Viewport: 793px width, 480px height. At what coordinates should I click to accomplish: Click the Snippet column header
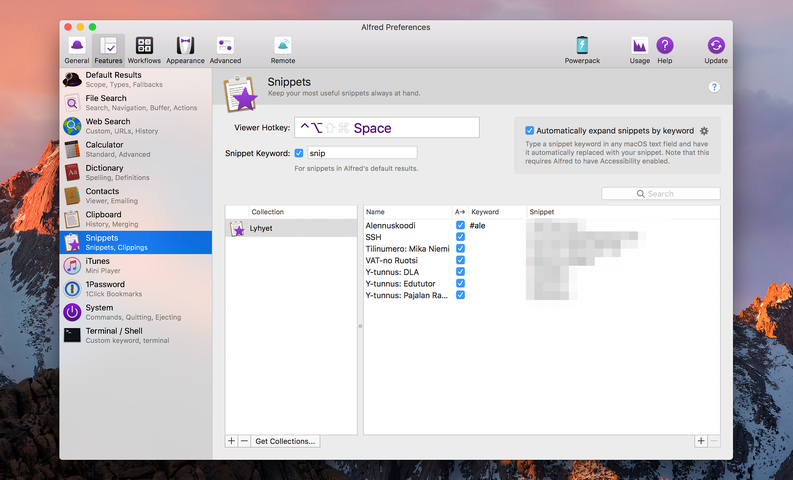623,212
